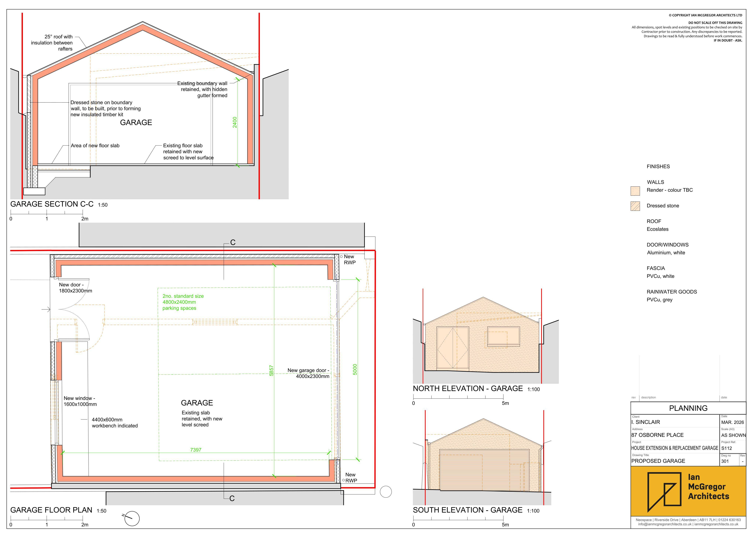Click the Ian McGregor Architects logo mark
The image size is (756, 535).
(x=664, y=492)
